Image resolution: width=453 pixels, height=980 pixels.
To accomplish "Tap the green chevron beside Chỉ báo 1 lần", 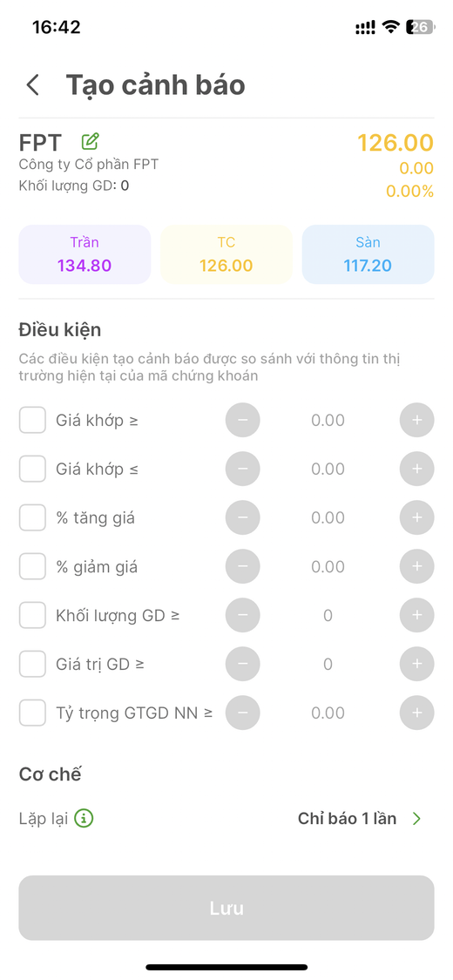I will tap(416, 819).
